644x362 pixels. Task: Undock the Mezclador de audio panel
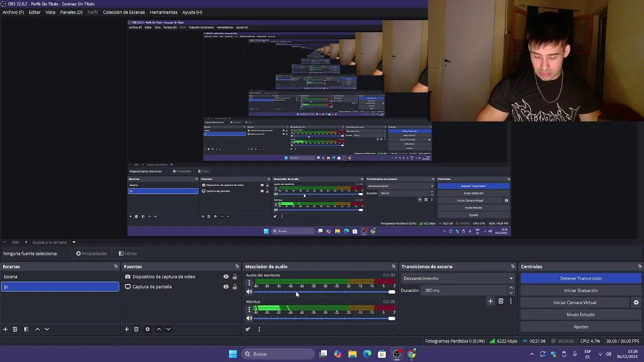[393, 266]
